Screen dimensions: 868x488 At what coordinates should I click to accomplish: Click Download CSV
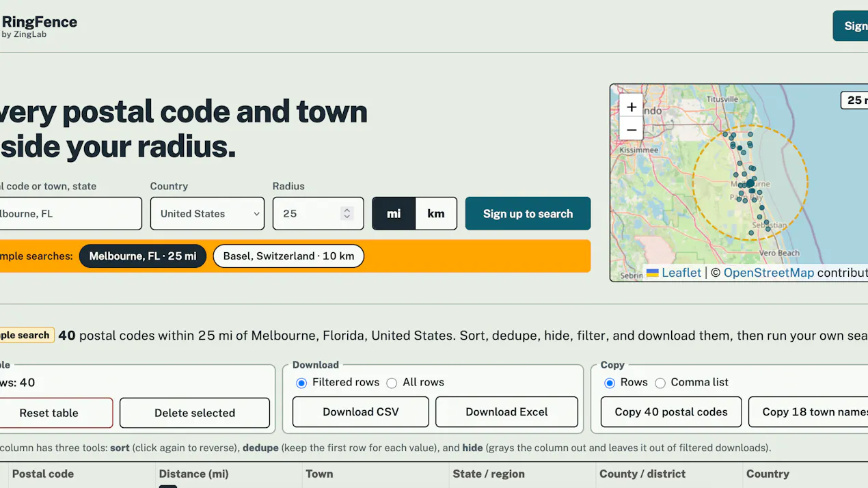361,412
